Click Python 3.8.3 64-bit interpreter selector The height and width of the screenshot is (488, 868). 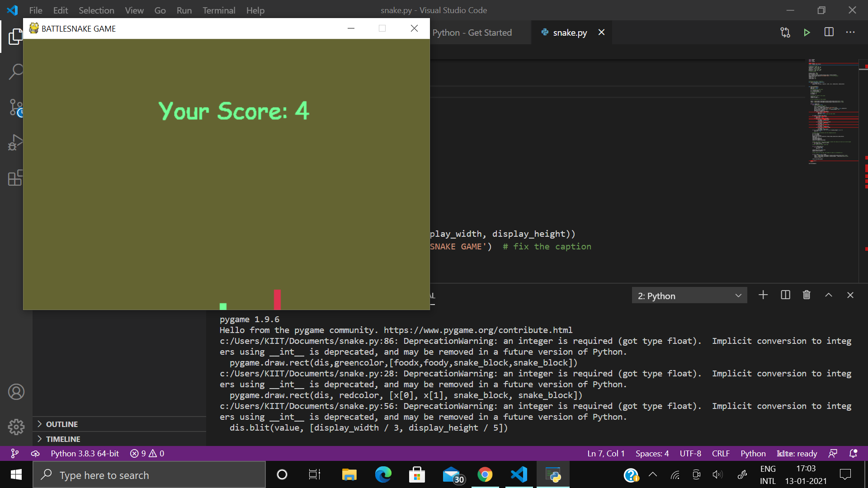pyautogui.click(x=85, y=453)
